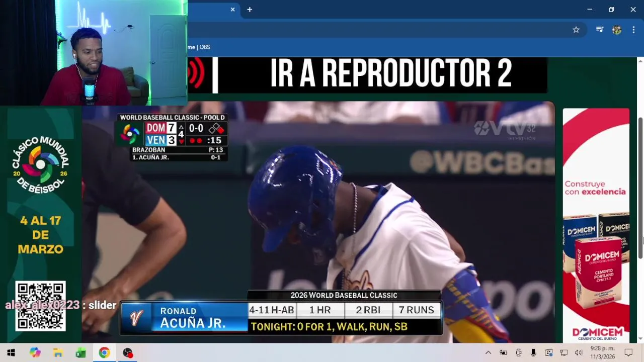Open Excel from the taskbar
The image size is (644, 362).
(81, 352)
